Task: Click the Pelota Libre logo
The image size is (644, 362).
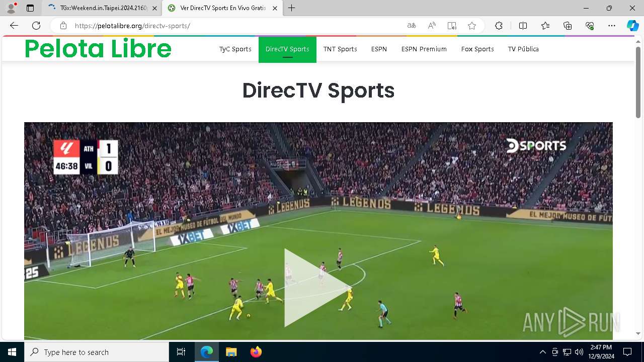Action: pyautogui.click(x=98, y=49)
